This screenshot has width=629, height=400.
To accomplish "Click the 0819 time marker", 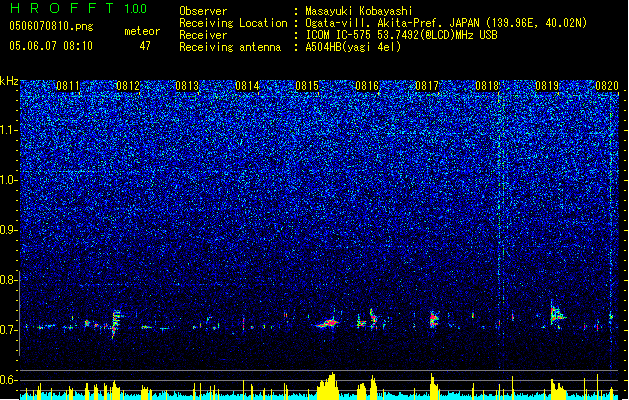I will coord(547,86).
